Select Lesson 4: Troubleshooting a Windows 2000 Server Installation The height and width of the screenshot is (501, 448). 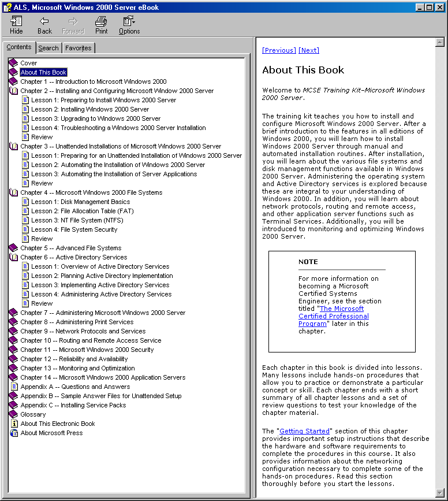[x=118, y=128]
